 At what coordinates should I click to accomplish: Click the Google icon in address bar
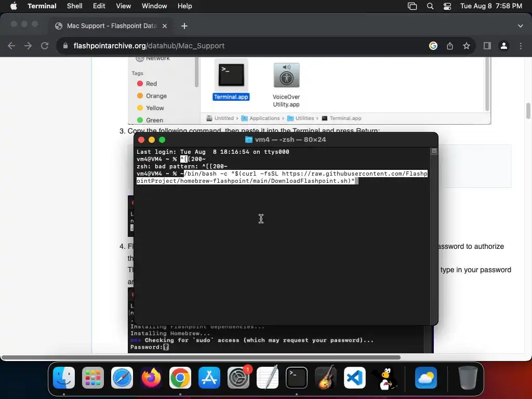click(433, 46)
